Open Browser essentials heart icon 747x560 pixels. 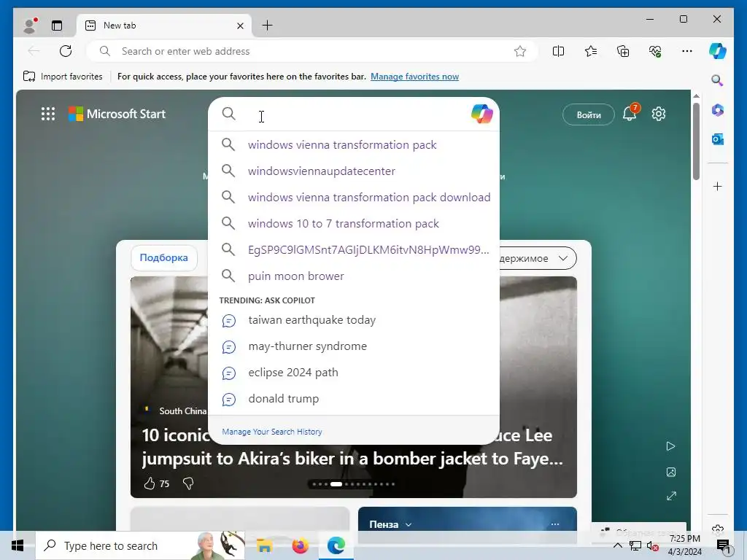tap(655, 51)
